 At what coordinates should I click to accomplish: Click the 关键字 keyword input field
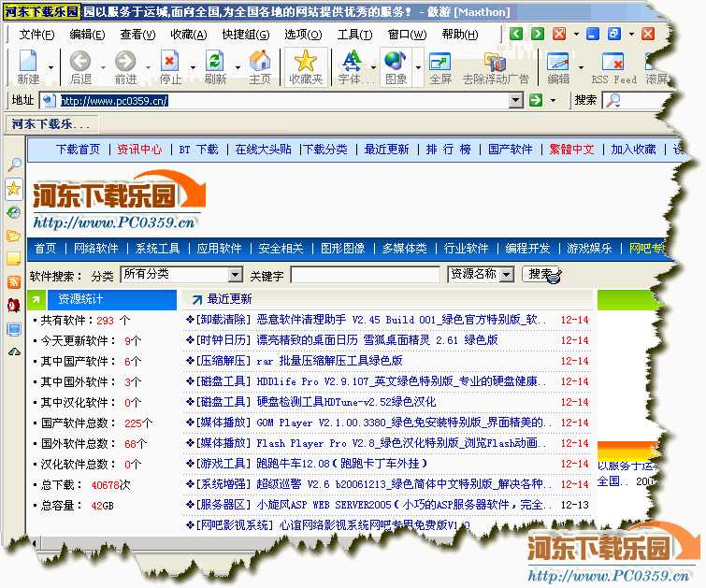tap(366, 274)
